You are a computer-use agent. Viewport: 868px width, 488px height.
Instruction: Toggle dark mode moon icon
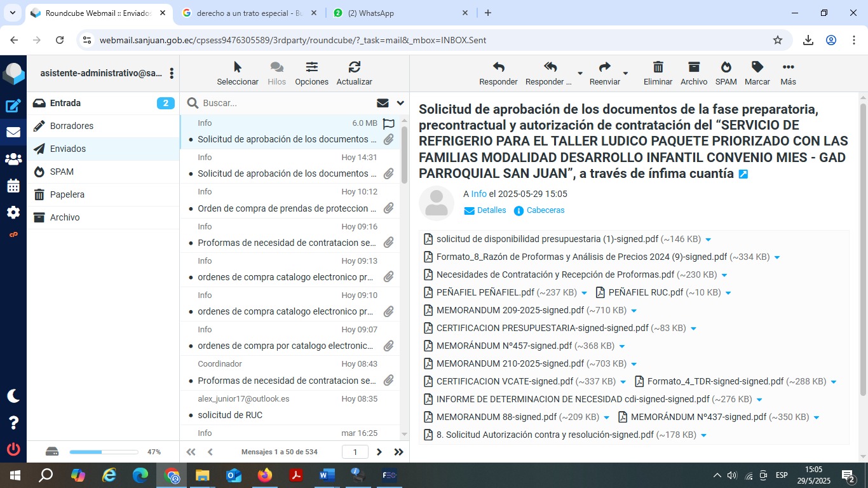coord(13,396)
